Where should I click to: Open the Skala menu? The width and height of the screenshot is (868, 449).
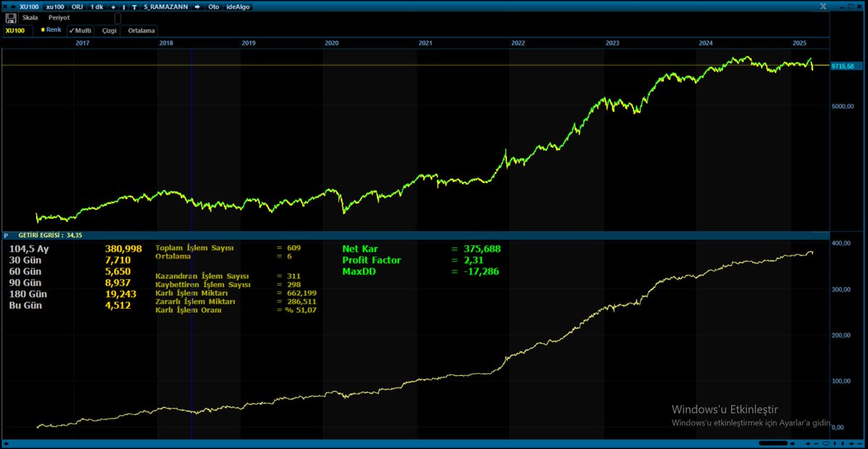coord(30,17)
